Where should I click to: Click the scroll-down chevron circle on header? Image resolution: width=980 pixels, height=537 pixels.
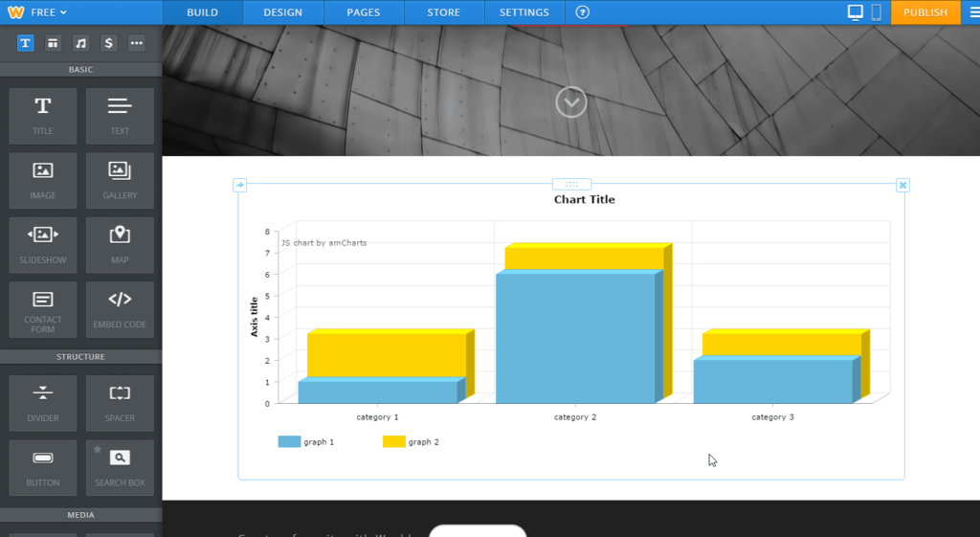(x=571, y=101)
